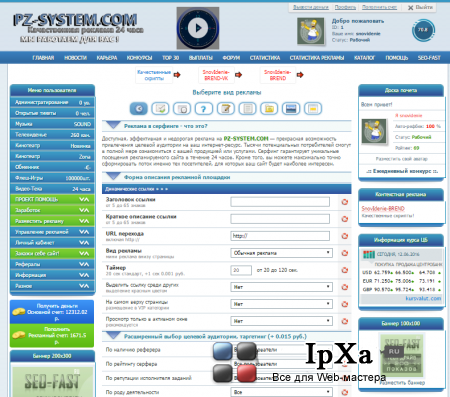Select the surfing clock ad type icon

point(138,109)
